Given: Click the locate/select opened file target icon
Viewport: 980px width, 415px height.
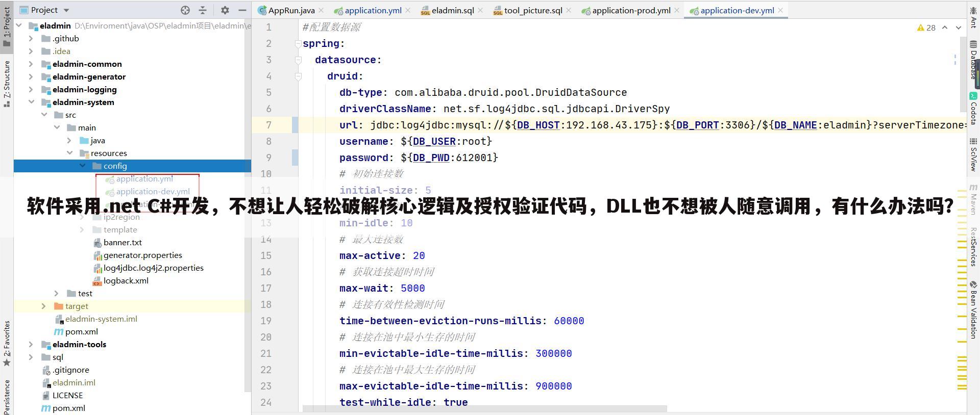Looking at the screenshot, I should (x=185, y=10).
